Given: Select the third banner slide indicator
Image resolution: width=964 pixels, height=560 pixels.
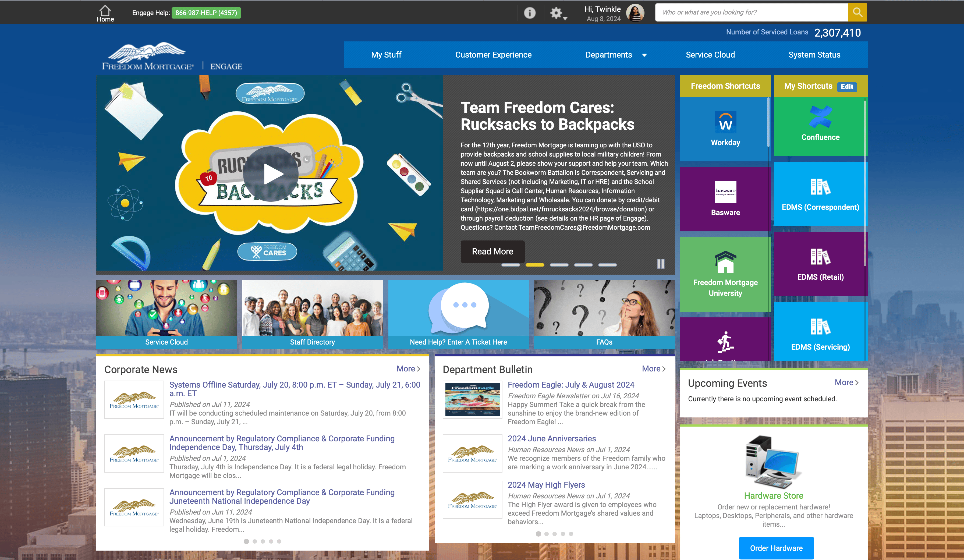Looking at the screenshot, I should (x=559, y=265).
